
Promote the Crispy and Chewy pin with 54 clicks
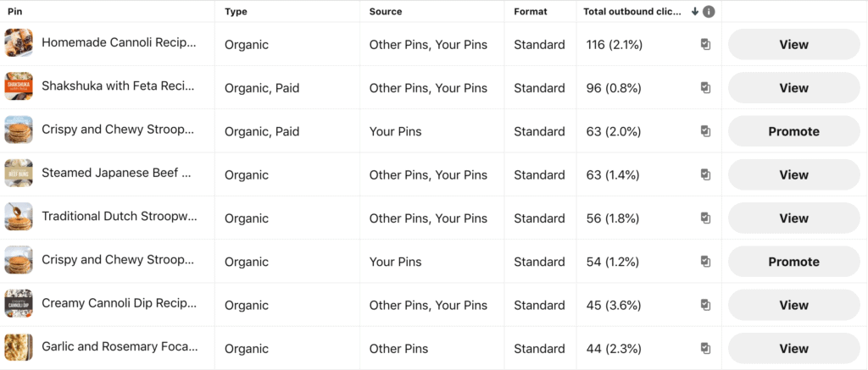(x=793, y=262)
